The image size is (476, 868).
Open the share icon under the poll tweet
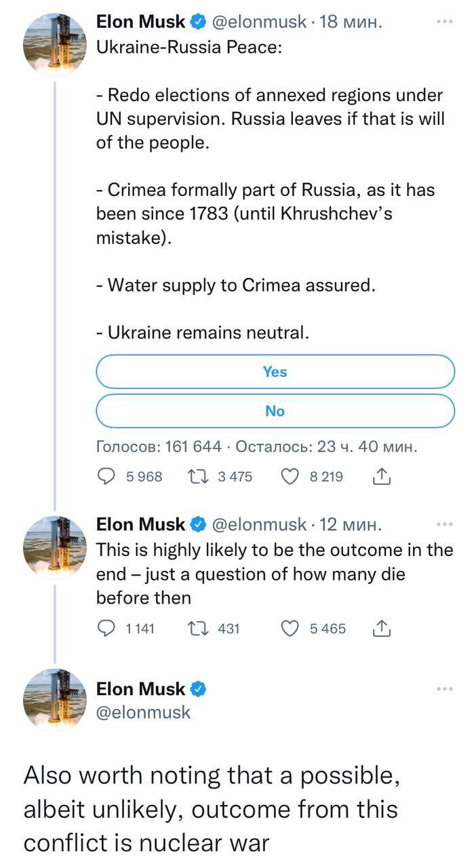pos(382,477)
